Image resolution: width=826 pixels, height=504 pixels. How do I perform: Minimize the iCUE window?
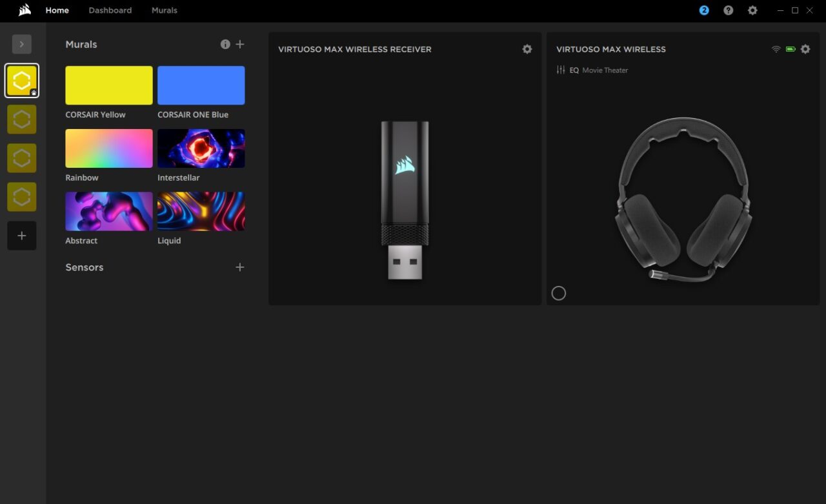(x=781, y=10)
